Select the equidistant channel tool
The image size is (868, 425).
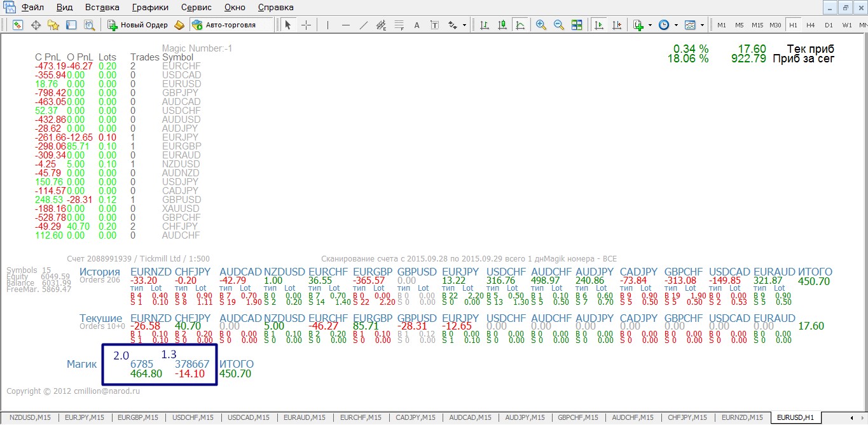tap(382, 25)
